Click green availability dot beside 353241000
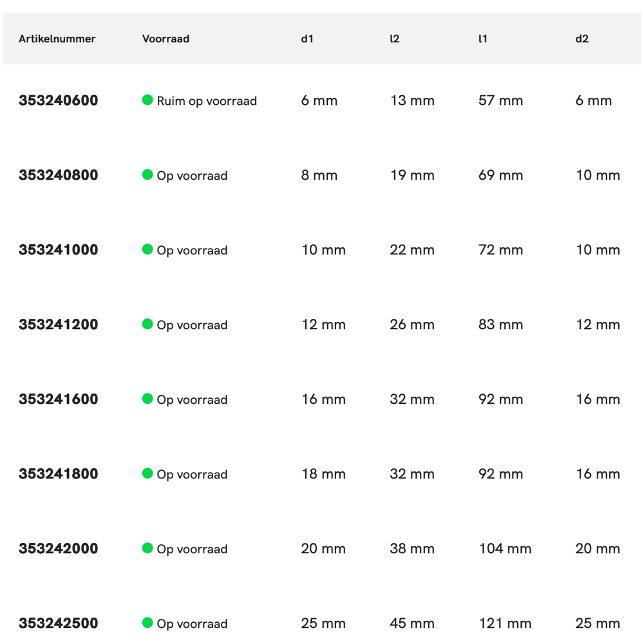644x644 pixels. click(147, 249)
